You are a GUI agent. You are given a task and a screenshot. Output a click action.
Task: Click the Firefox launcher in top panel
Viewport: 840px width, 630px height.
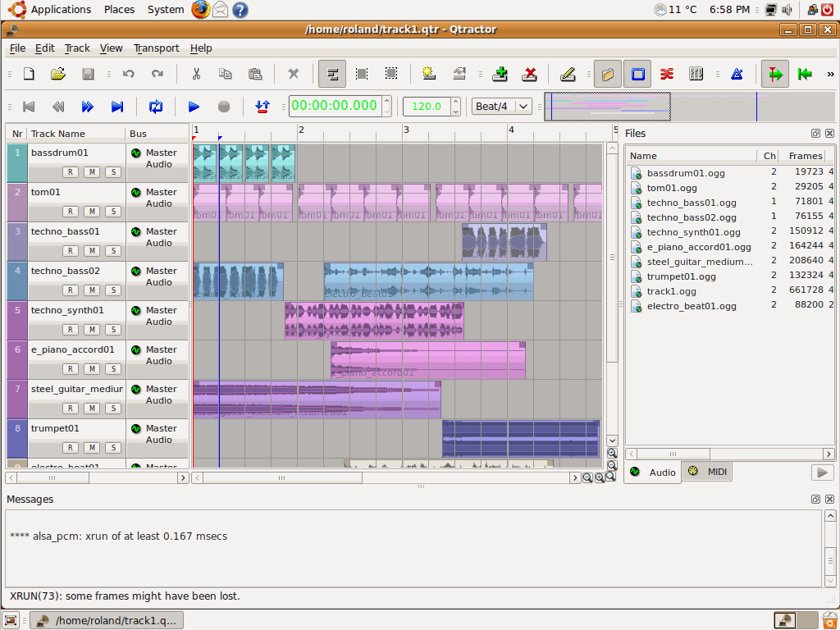coord(200,10)
